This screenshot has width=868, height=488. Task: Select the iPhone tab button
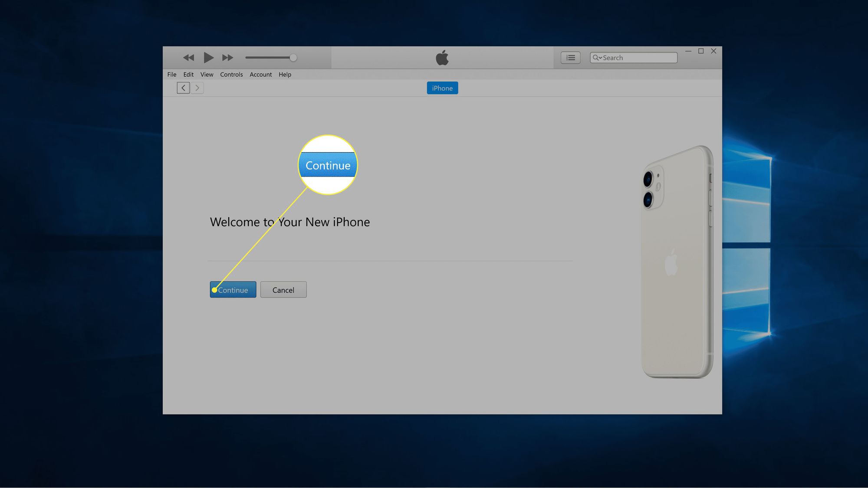(442, 88)
